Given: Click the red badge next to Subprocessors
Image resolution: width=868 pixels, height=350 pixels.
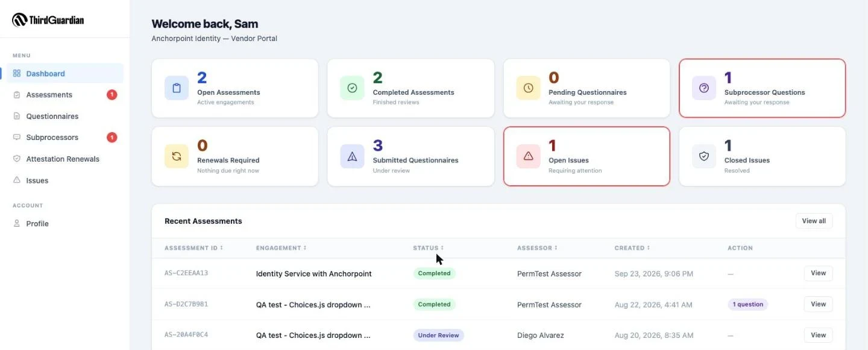Looking at the screenshot, I should pos(112,138).
